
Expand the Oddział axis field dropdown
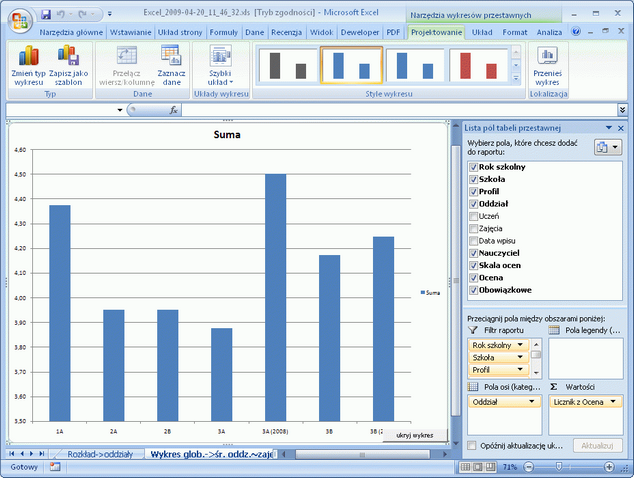[531, 402]
